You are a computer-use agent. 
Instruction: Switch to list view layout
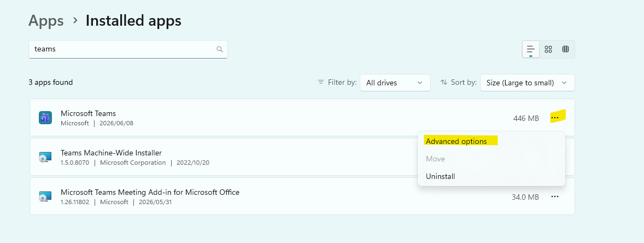pos(531,49)
